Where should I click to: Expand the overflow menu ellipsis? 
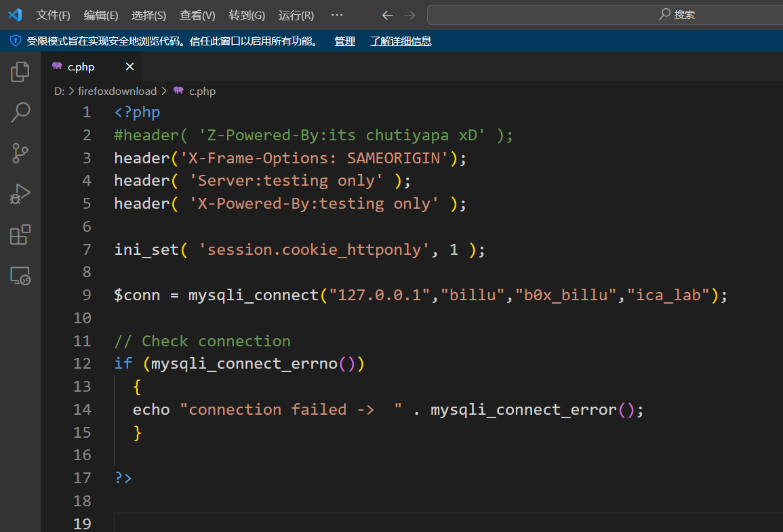pos(337,15)
